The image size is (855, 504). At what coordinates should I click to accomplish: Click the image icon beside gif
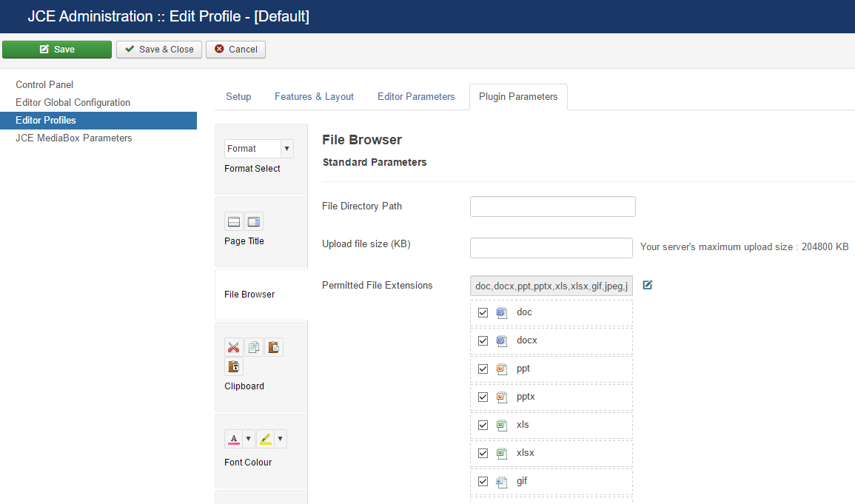coord(502,482)
